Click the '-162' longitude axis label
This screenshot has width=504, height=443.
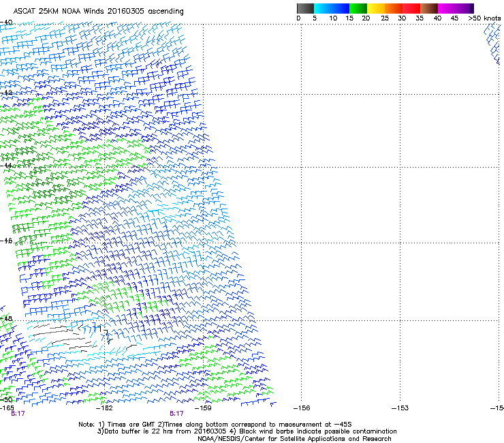[104, 408]
